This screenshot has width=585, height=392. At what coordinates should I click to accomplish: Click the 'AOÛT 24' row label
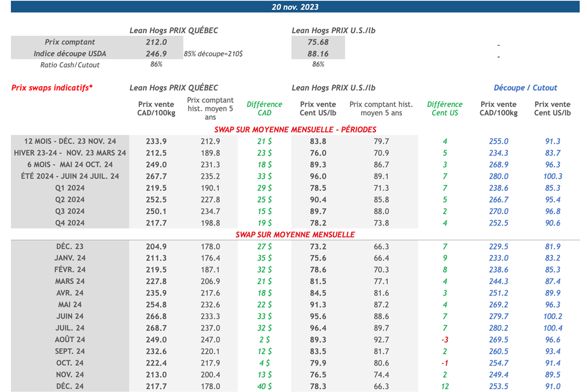70,340
